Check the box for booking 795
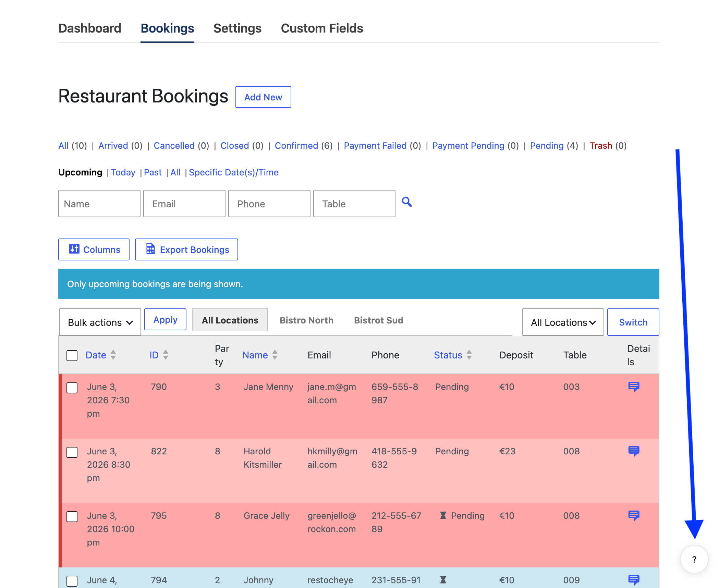The height and width of the screenshot is (588, 719). tap(72, 516)
